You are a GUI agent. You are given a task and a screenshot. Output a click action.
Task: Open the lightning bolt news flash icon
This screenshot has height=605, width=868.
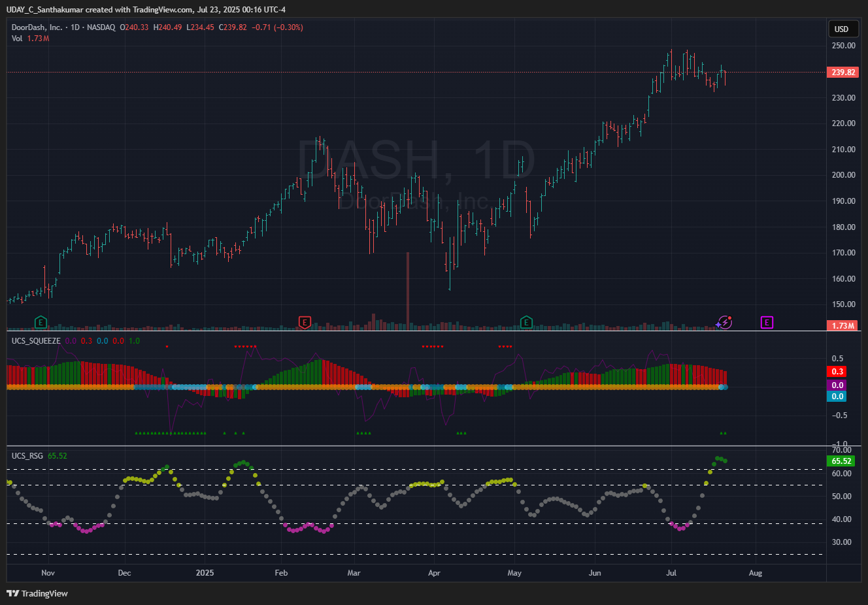(x=724, y=322)
